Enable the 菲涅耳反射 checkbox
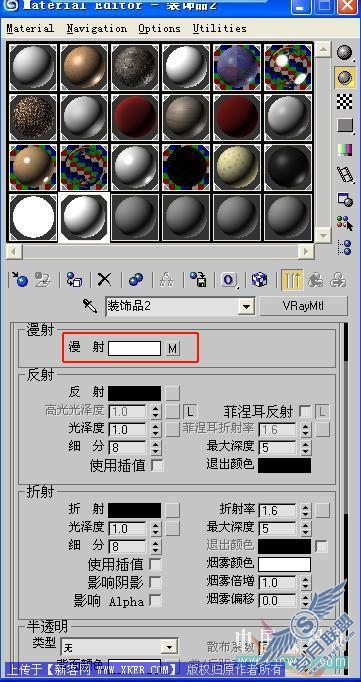The image size is (361, 682). (x=305, y=411)
